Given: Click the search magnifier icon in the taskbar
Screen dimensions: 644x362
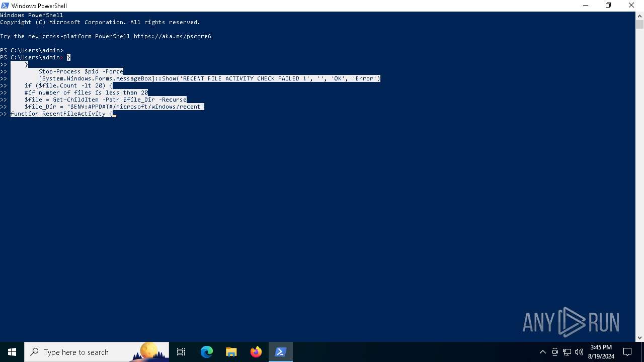Looking at the screenshot, I should (34, 352).
